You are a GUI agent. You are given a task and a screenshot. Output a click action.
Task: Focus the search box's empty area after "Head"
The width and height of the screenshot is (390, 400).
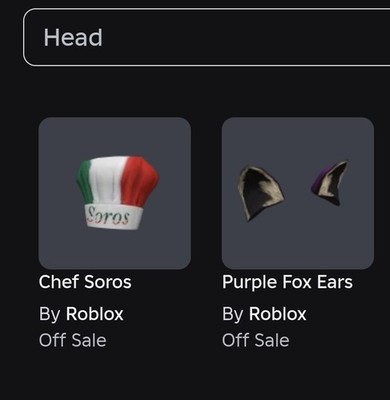click(x=247, y=37)
